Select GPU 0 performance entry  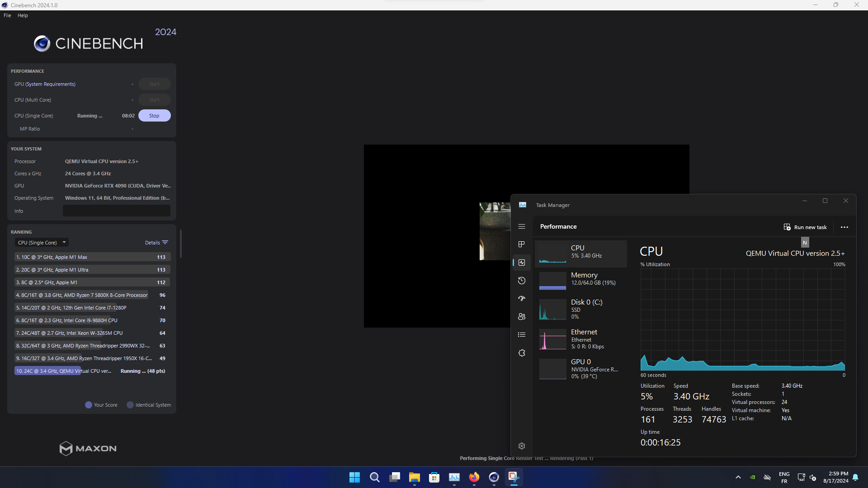581,369
